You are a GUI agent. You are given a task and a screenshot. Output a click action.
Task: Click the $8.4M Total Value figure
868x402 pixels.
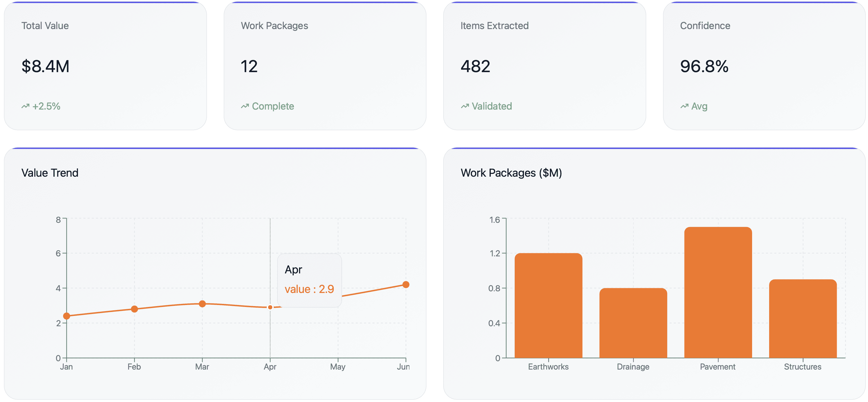click(46, 66)
